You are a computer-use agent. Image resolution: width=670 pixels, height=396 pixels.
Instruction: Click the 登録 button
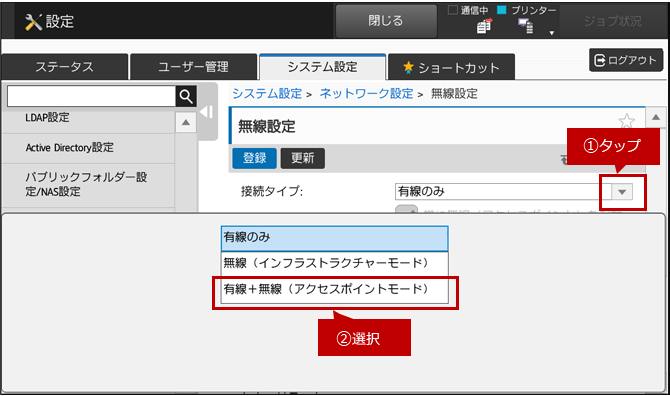click(x=255, y=158)
